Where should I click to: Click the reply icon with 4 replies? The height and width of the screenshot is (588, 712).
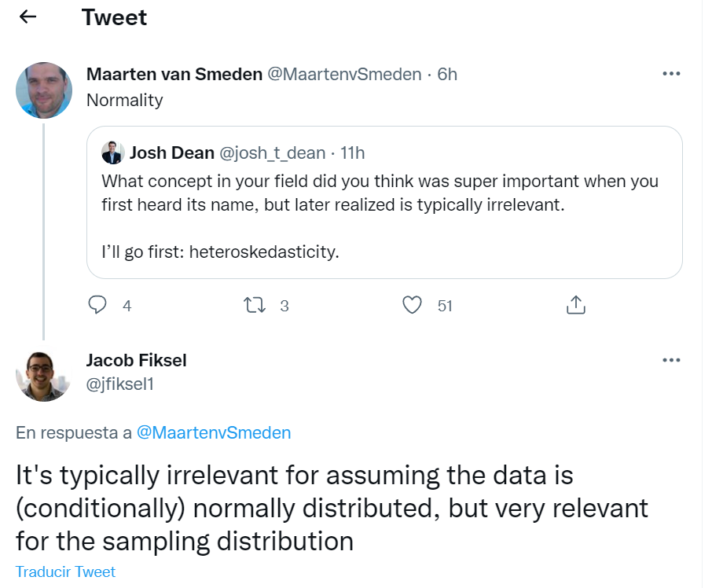point(97,305)
